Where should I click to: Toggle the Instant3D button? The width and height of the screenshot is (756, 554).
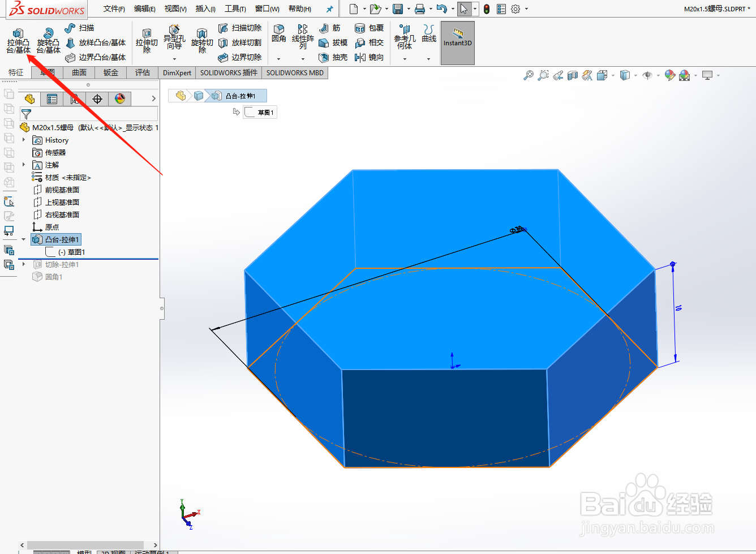(x=458, y=43)
